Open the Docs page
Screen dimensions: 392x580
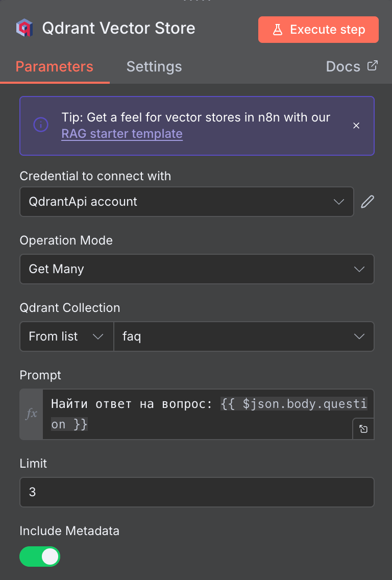342,66
